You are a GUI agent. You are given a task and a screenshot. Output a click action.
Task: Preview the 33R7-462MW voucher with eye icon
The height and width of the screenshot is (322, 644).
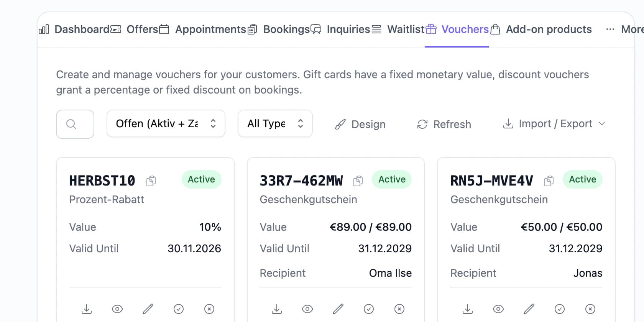(307, 309)
